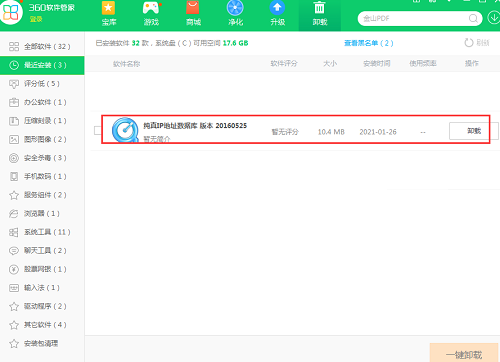Open the download manager arrow icon
500x362 pixels.
494,18
